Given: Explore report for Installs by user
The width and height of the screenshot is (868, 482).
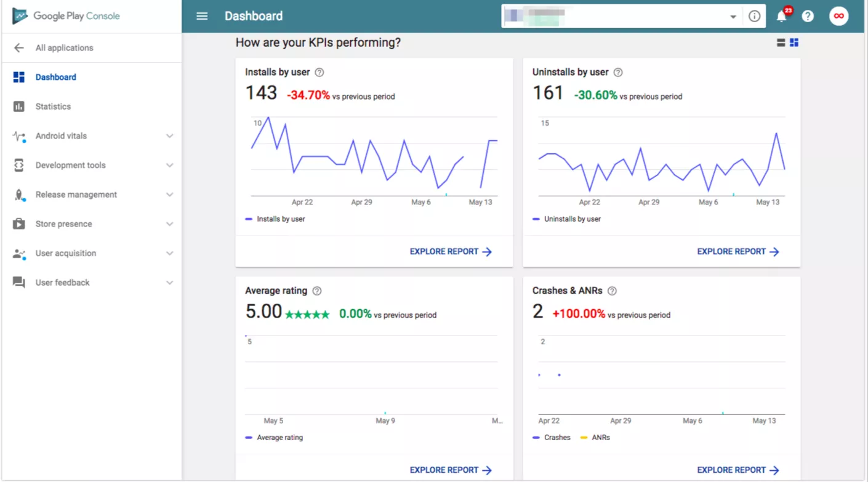Looking at the screenshot, I should 451,252.
